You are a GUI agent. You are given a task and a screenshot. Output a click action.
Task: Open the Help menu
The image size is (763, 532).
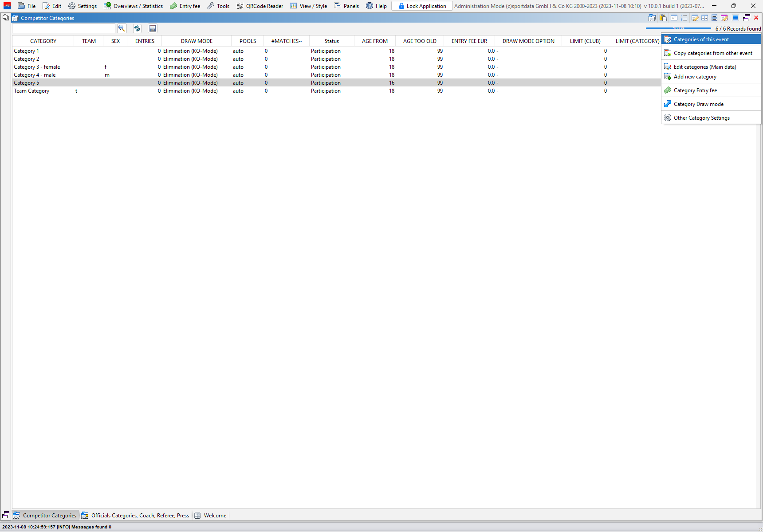click(376, 6)
